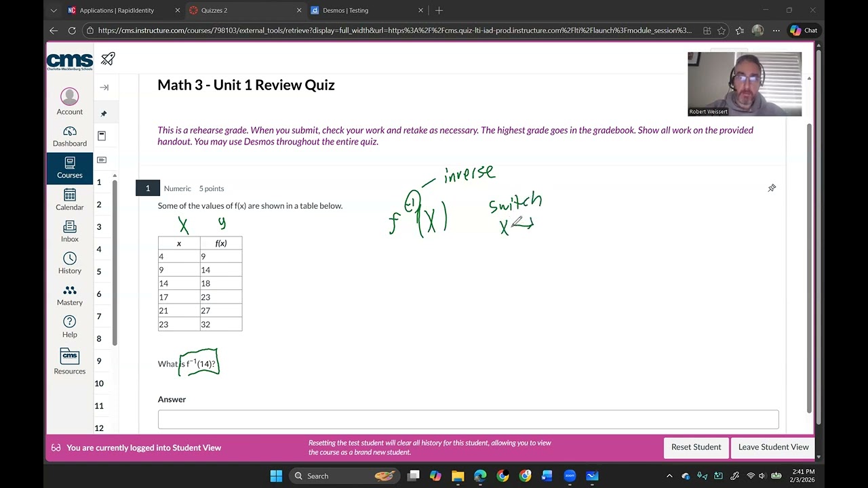Jump to question 3

99,226
